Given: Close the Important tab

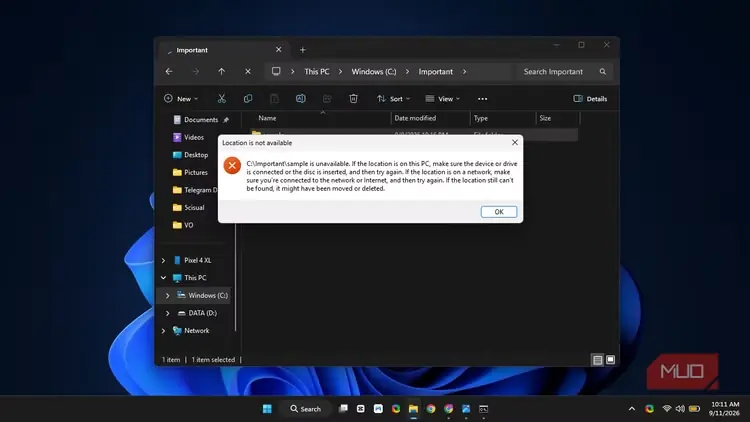Looking at the screenshot, I should [x=278, y=50].
